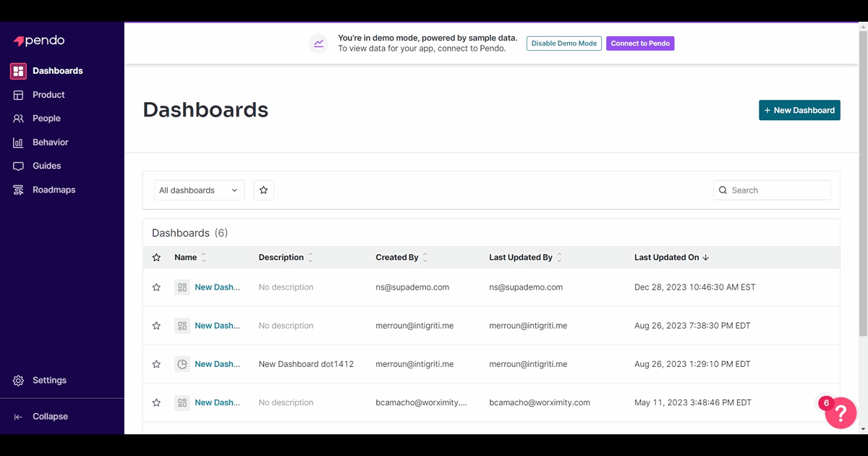Click 'New Dashboard dot1412' description text
This screenshot has width=868, height=456.
(306, 364)
